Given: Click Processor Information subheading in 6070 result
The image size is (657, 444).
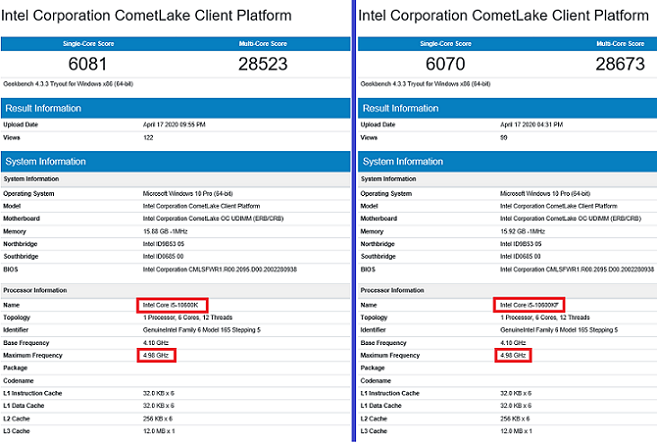Looking at the screenshot, I should [392, 290].
